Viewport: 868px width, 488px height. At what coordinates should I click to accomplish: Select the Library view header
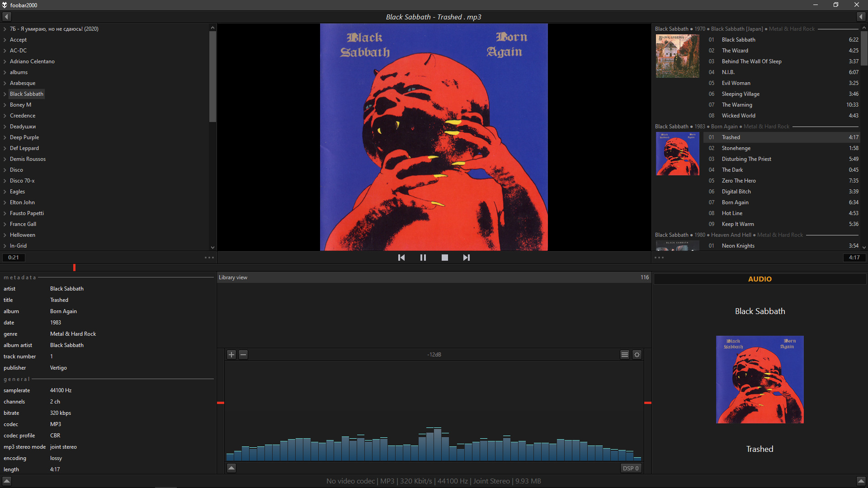coord(233,277)
